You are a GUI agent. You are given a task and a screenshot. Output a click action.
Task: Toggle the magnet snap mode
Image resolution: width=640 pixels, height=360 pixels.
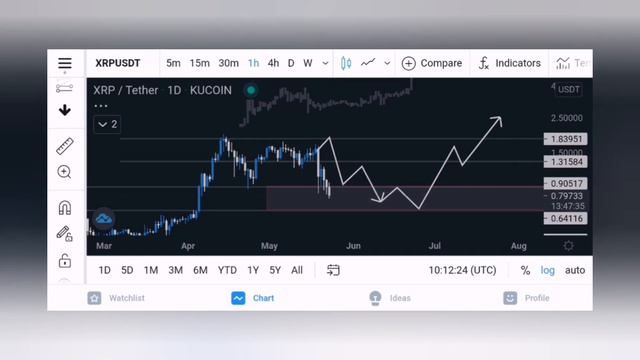click(65, 208)
